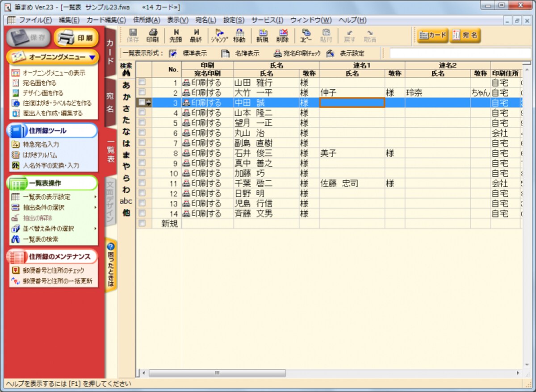Tick checkbox for row 6 丸山 治

point(142,132)
